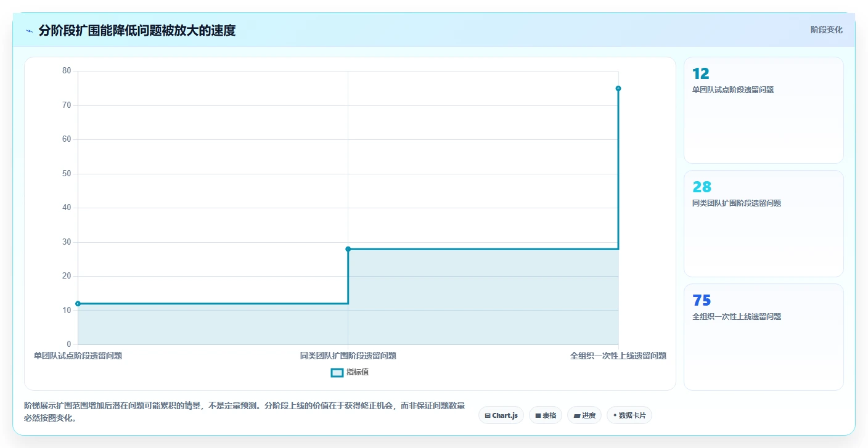The width and height of the screenshot is (868, 448).
Task: Click the card showing 12
Action: (763, 110)
